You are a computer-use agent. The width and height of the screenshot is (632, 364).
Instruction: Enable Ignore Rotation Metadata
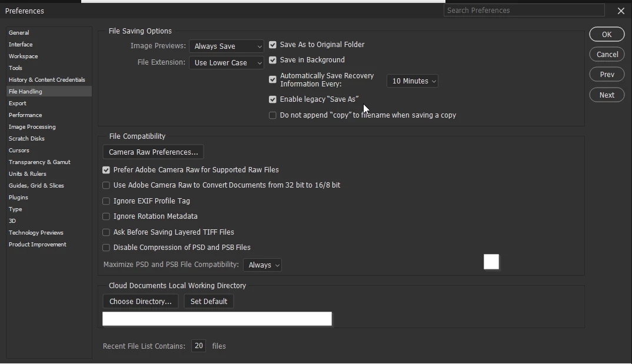point(106,216)
